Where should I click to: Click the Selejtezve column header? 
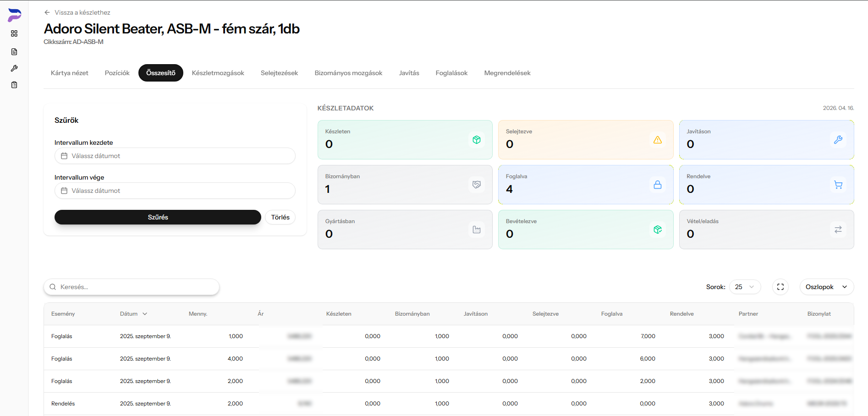pos(545,314)
